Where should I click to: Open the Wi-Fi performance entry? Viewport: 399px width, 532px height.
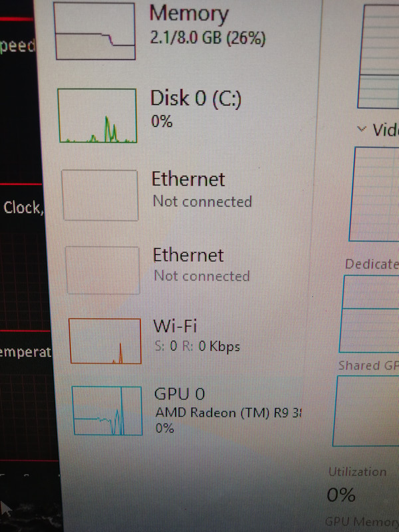coord(197,336)
